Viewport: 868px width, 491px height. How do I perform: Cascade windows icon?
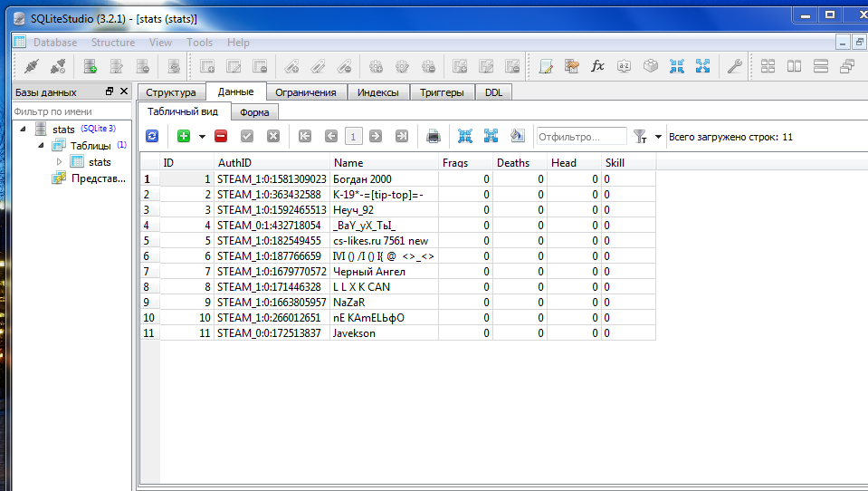point(847,66)
